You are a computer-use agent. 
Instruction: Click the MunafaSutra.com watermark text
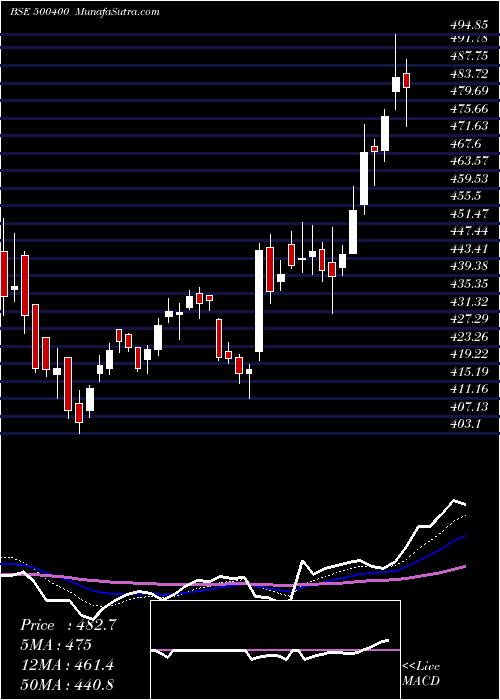pos(118,12)
